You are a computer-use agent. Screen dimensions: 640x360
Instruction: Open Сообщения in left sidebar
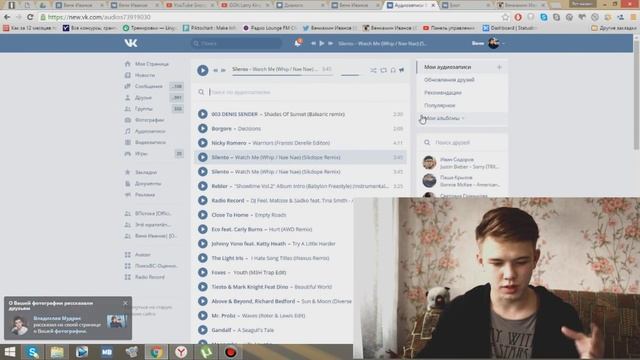(149, 87)
